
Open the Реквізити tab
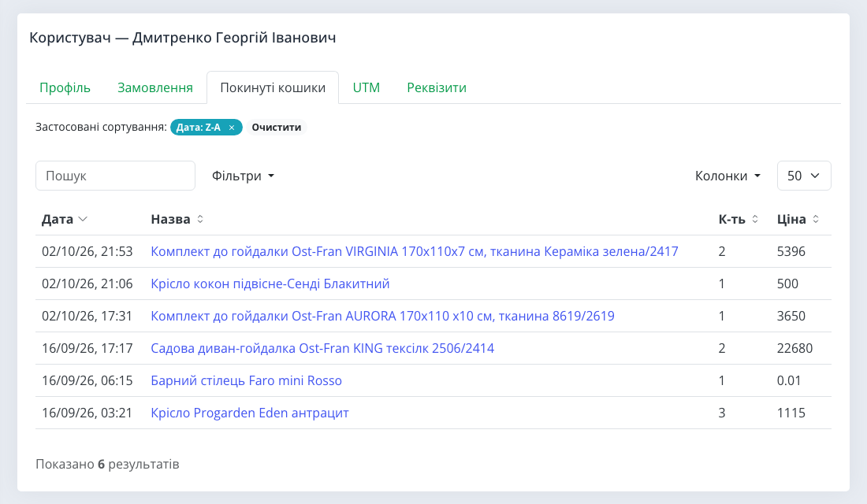pyautogui.click(x=437, y=88)
